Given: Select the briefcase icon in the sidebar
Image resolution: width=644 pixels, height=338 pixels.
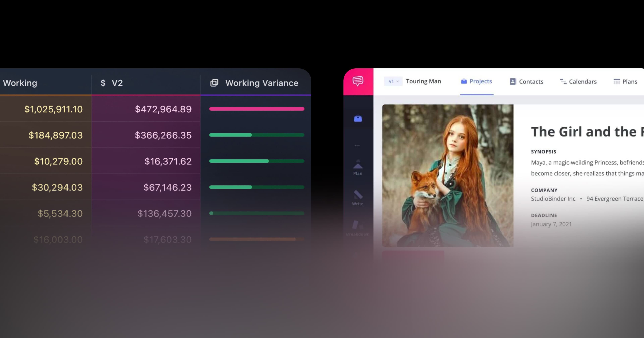Looking at the screenshot, I should click(358, 119).
